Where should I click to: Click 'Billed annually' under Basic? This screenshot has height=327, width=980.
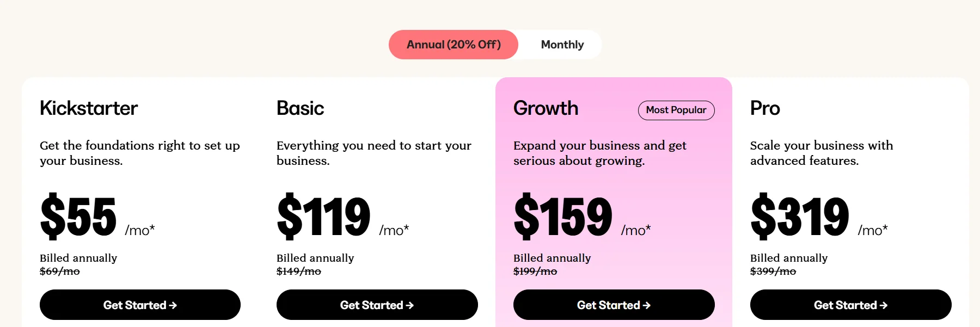pos(315,258)
